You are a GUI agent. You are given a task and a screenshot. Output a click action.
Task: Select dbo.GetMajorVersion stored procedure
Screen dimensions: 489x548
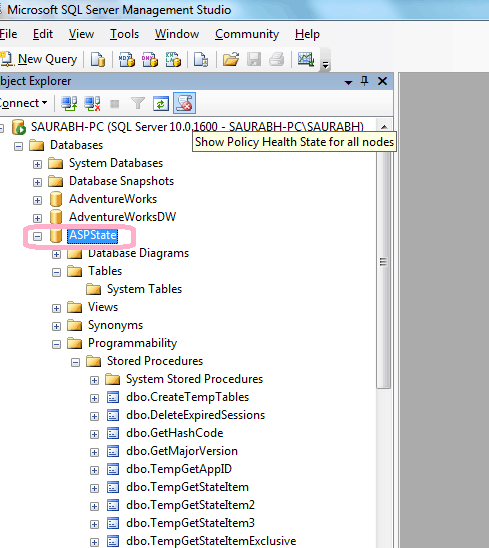tap(182, 451)
